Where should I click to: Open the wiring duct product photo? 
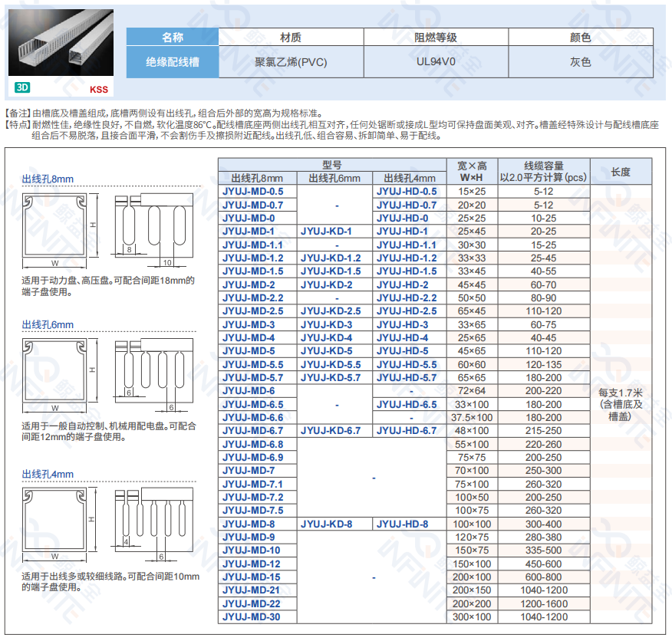[x=62, y=44]
